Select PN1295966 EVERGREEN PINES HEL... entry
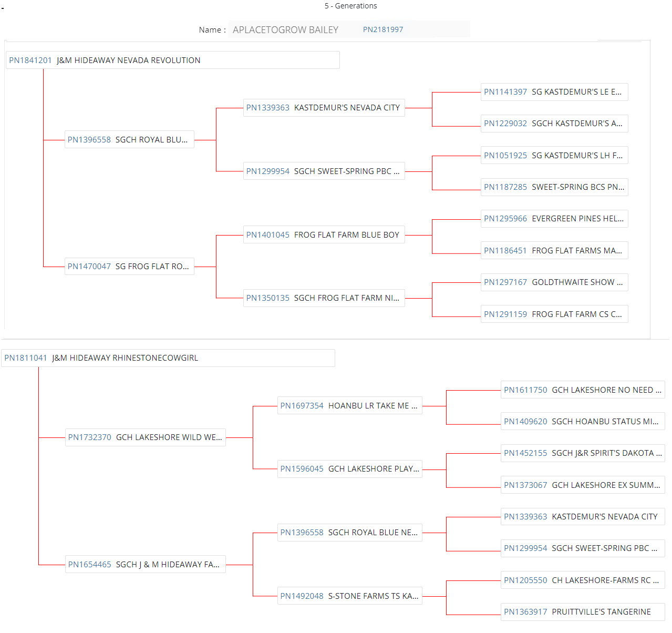 click(553, 219)
